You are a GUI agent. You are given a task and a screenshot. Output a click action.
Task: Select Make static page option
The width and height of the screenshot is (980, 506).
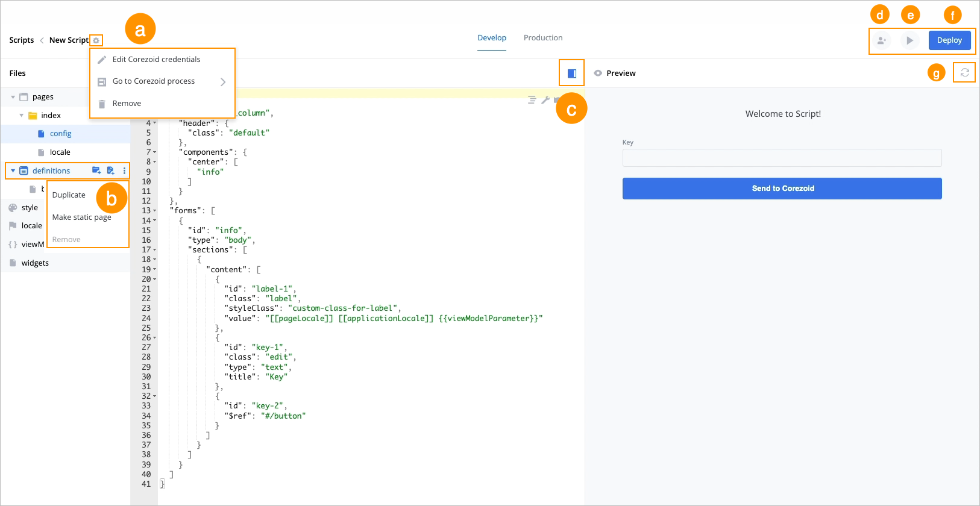[82, 217]
